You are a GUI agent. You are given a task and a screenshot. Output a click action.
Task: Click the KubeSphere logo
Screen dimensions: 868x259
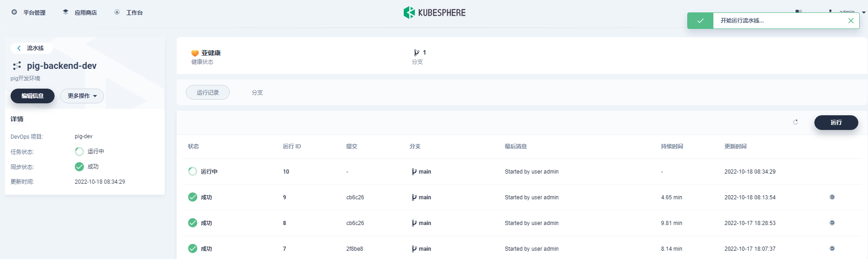(434, 12)
